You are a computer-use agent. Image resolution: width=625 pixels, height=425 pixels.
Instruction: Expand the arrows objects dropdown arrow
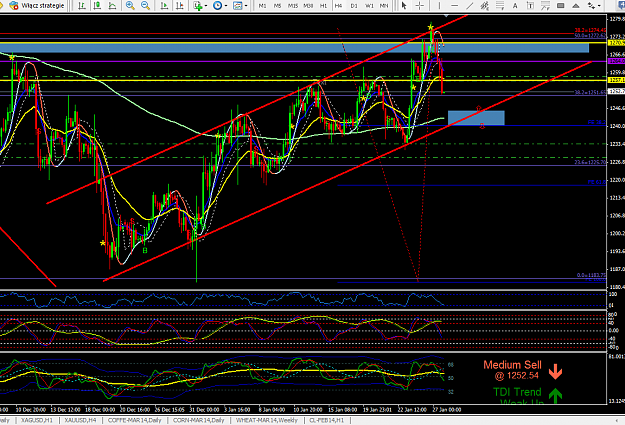click(x=599, y=6)
